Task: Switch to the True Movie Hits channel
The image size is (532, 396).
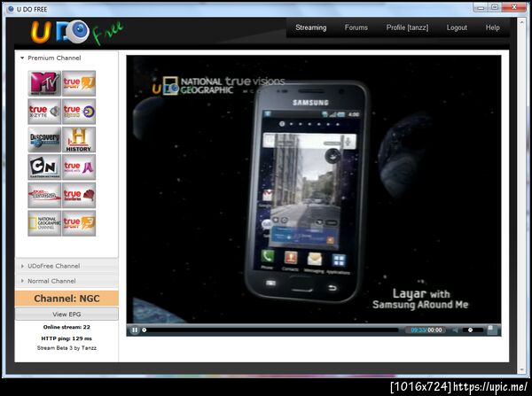Action: click(x=79, y=167)
